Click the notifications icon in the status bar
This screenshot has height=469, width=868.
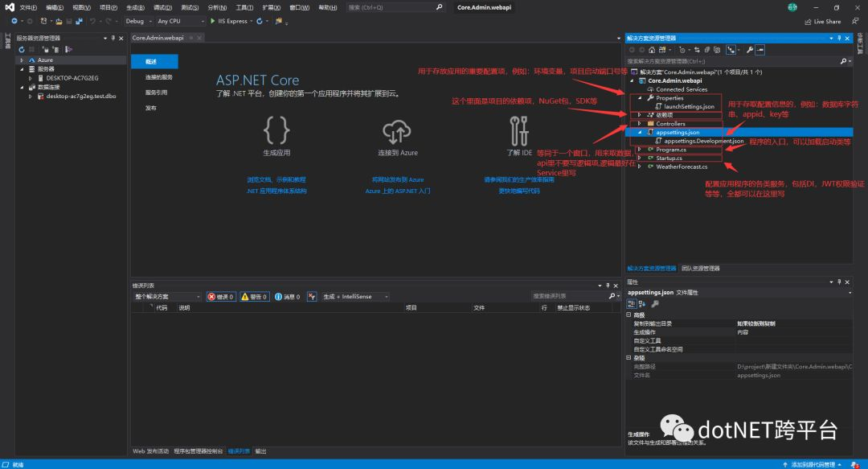click(x=855, y=464)
